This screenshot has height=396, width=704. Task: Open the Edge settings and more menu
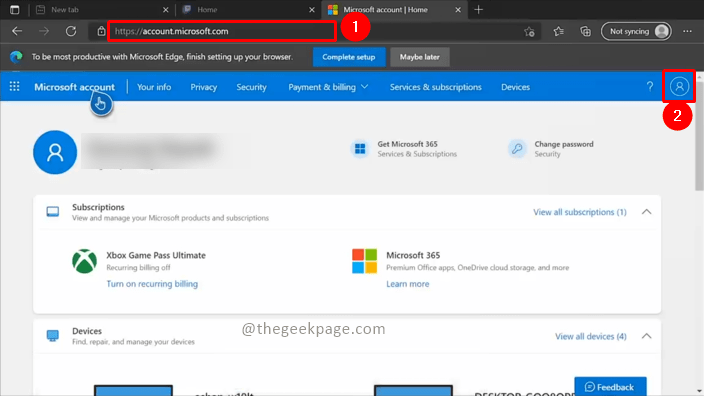click(687, 31)
